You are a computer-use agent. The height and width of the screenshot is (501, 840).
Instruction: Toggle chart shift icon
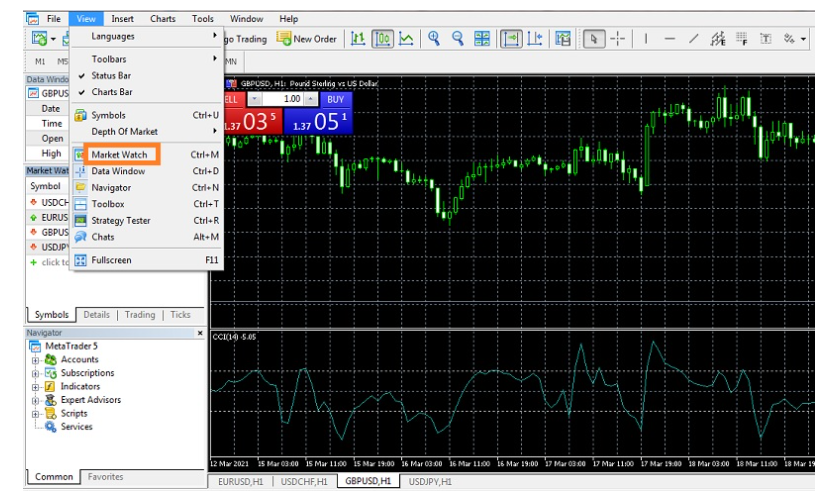[535, 39]
